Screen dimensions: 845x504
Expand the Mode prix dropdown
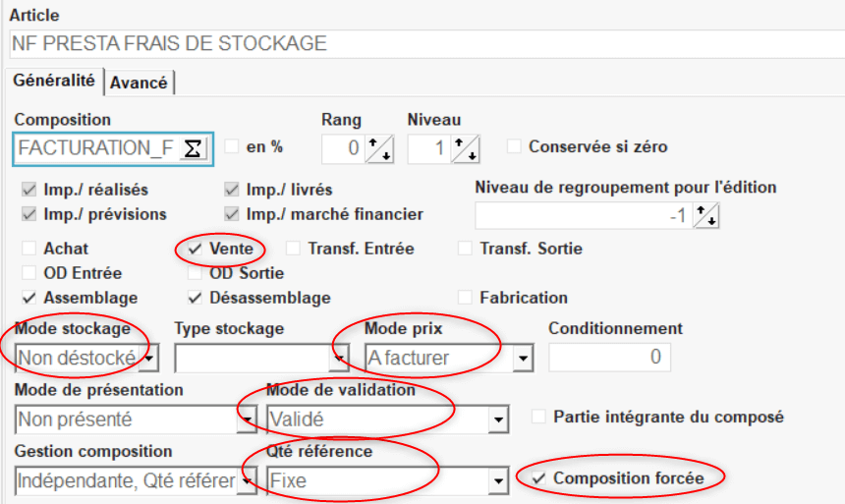click(523, 359)
